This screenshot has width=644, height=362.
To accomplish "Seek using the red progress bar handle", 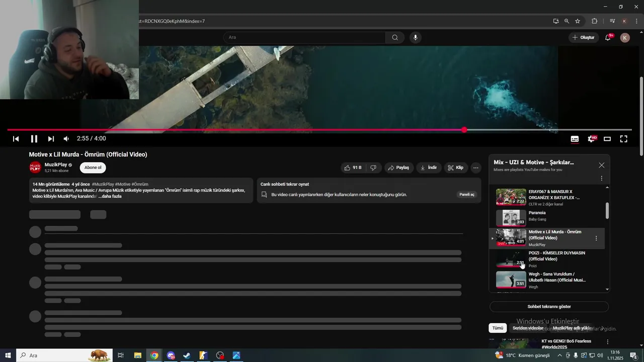I will click(464, 130).
